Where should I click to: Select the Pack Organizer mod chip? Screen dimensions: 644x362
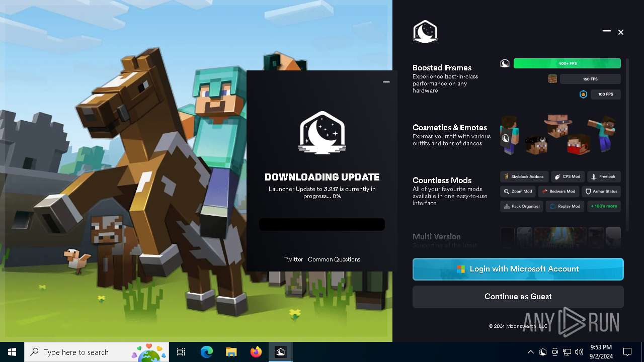pyautogui.click(x=521, y=206)
